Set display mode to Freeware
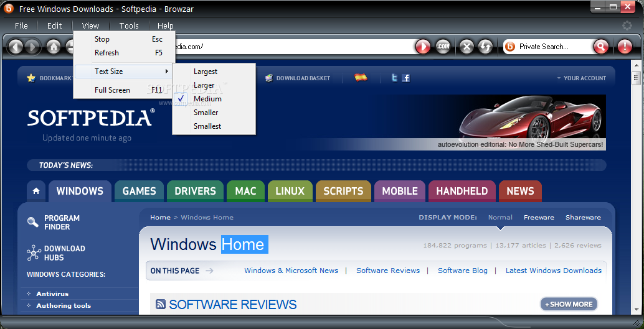The height and width of the screenshot is (329, 644). point(539,218)
